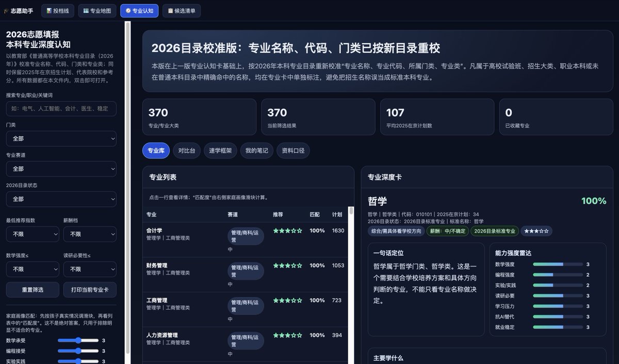Adjust the 实验实践 slider
This screenshot has width=619, height=364.
[x=78, y=361]
